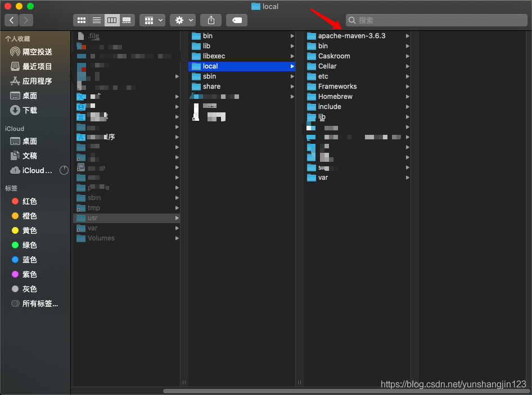This screenshot has height=395, width=532.
Task: Select the Homebrew folder
Action: [x=357, y=97]
